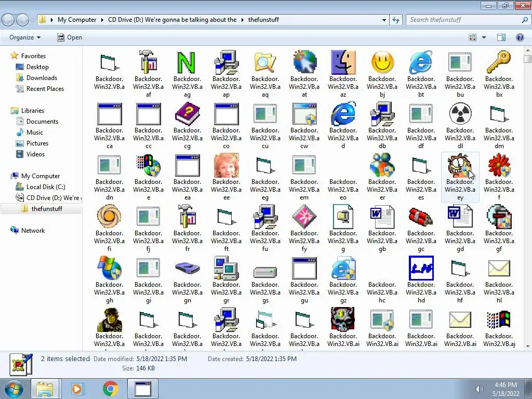Click the Open toolbar button
This screenshot has width=532, height=399.
click(x=70, y=37)
